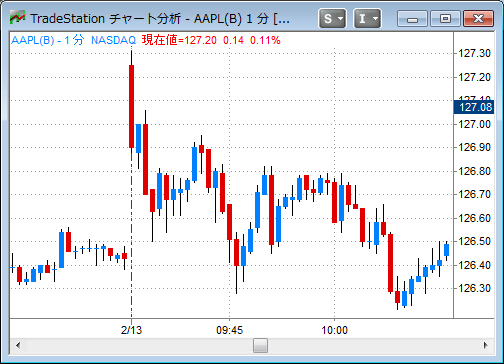Open the I interval link dropdown

coord(367,19)
